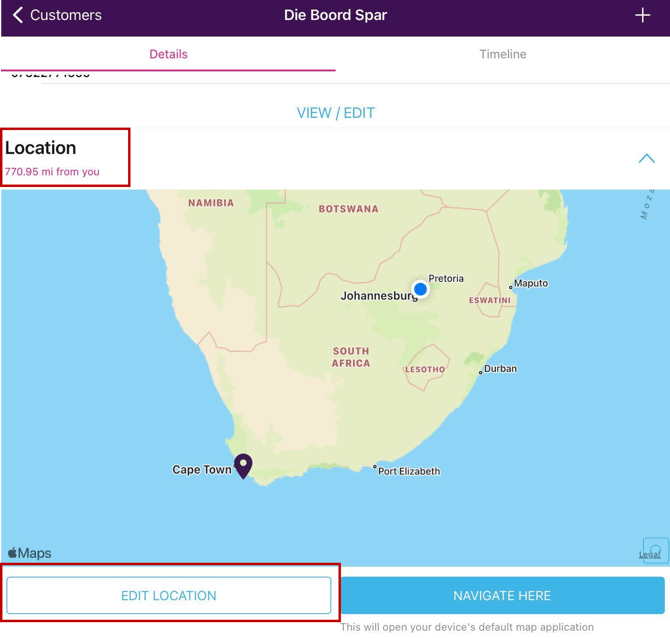Click the Maputo label on map
670x638 pixels.
530,283
